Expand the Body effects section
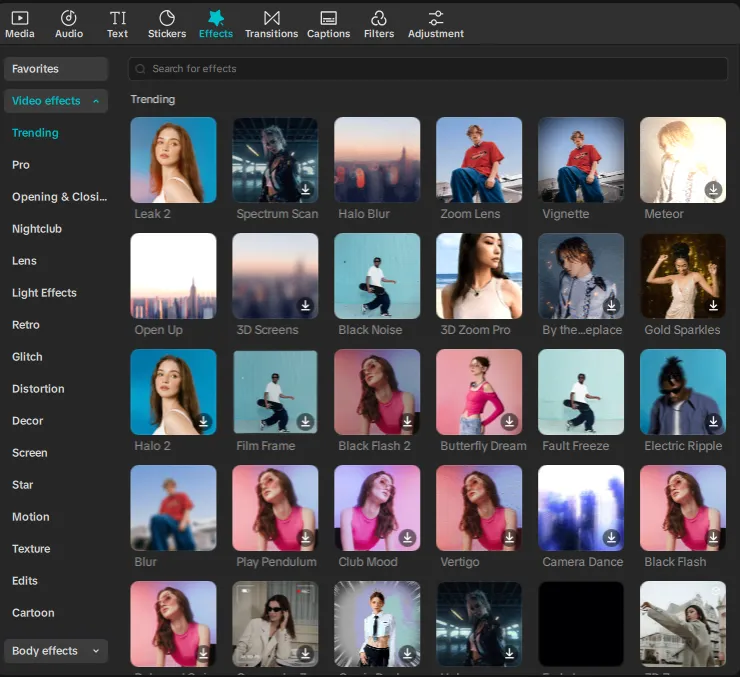The height and width of the screenshot is (677, 740). point(96,651)
